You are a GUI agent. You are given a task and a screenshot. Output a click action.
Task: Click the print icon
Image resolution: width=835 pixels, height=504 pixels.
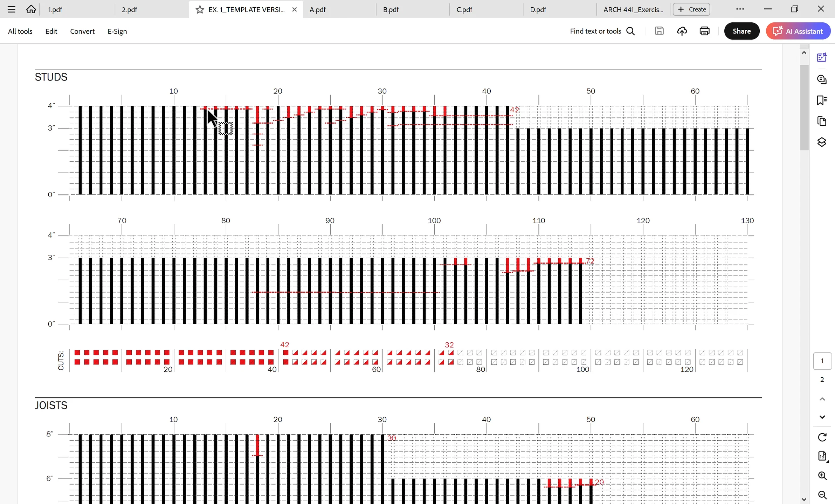point(704,31)
